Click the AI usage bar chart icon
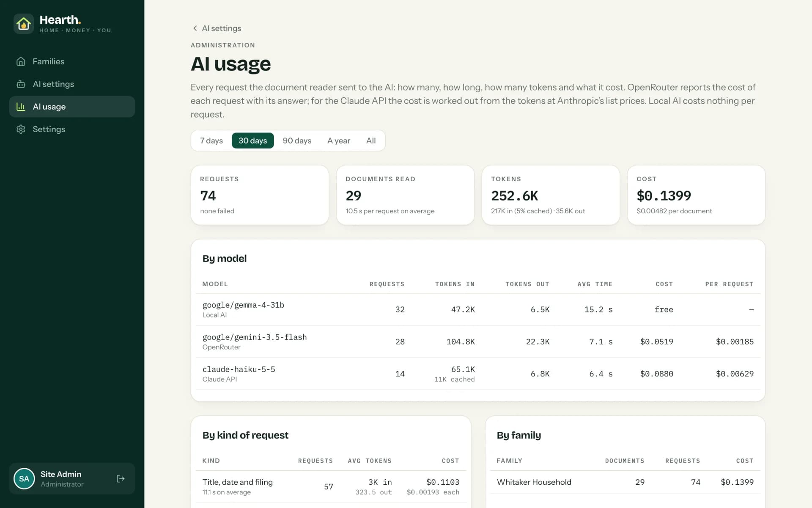The image size is (812, 508). click(x=21, y=107)
